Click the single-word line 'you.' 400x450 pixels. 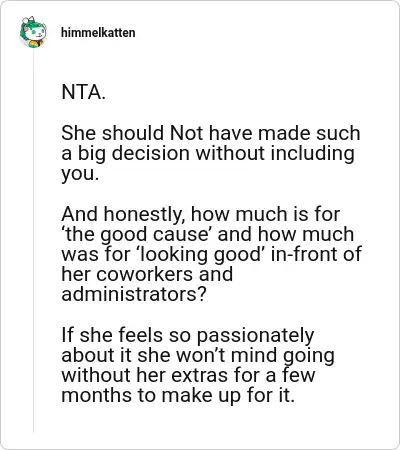80,174
